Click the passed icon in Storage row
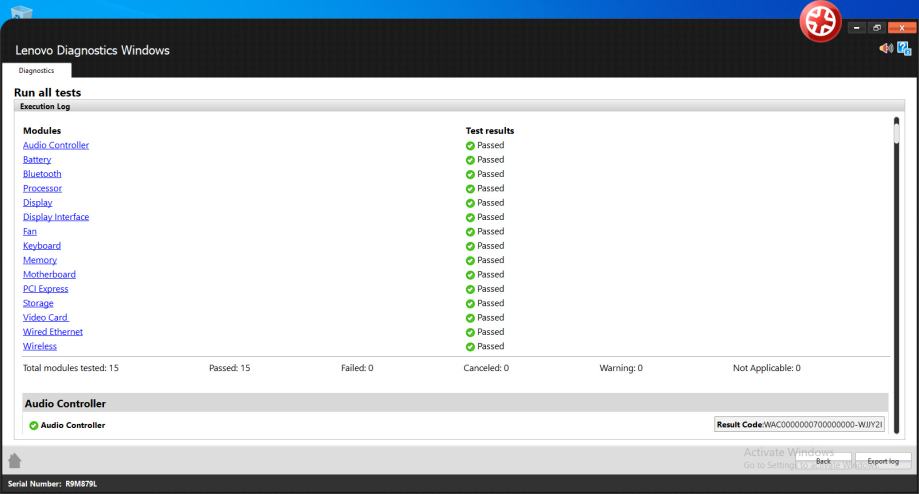Viewport: 919px width, 494px height. point(470,304)
